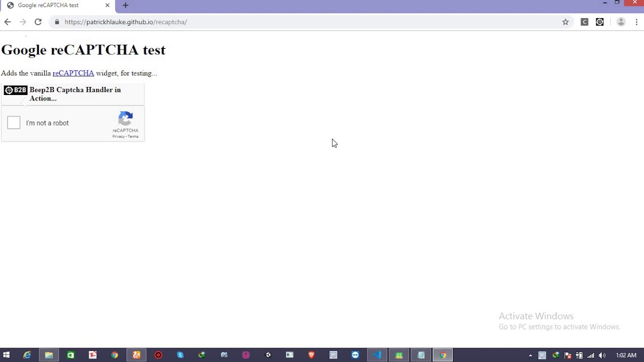Click the Google reCAPTCHA test heading
644x362 pixels.
(x=84, y=50)
